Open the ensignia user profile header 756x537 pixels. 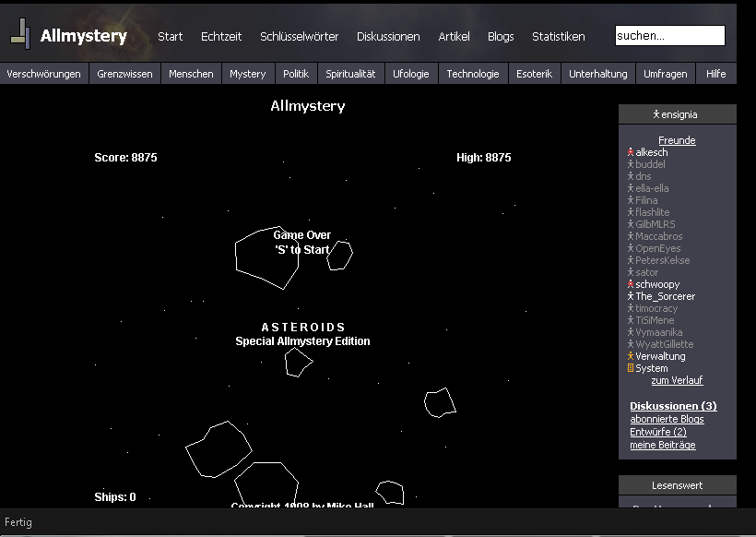point(677,114)
